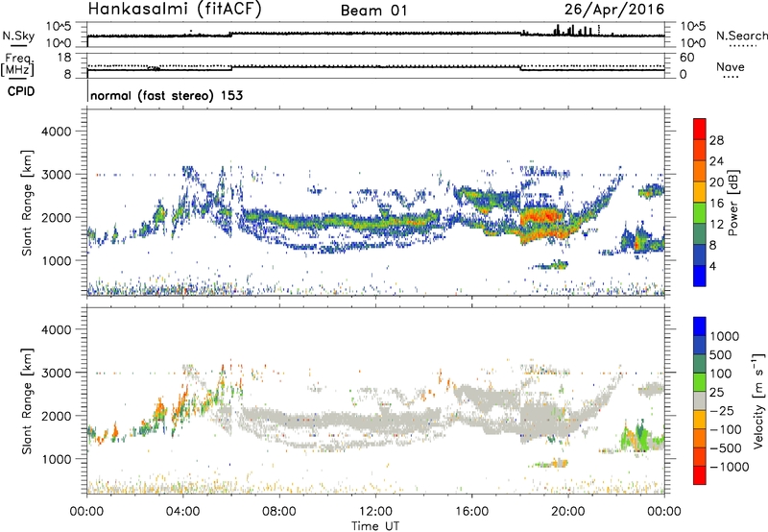Viewport: 768px width, 532px height.
Task: Click the small echo patch below 1000 km near 19:30
Action: (x=551, y=265)
